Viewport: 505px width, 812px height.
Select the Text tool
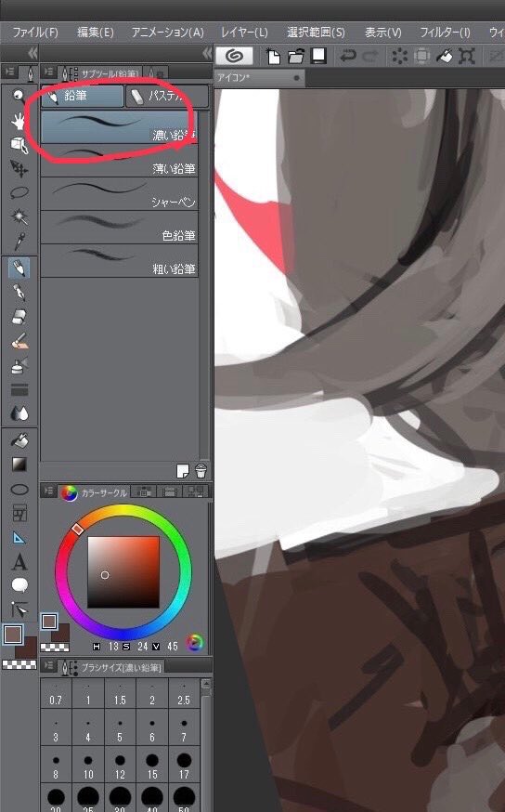[19, 562]
